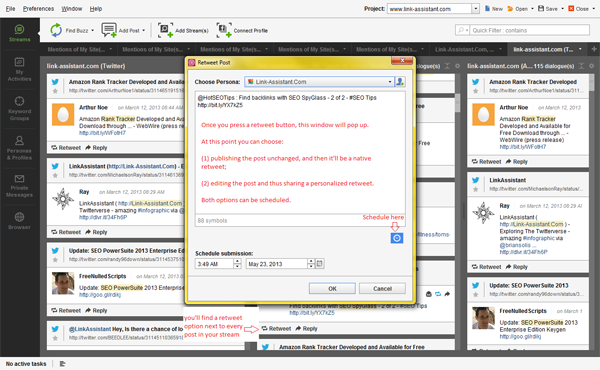Open the http://bit.ly/WFotH7 link in the Twitter column
Viewport: 600px width, 370px height.
[x=102, y=133]
